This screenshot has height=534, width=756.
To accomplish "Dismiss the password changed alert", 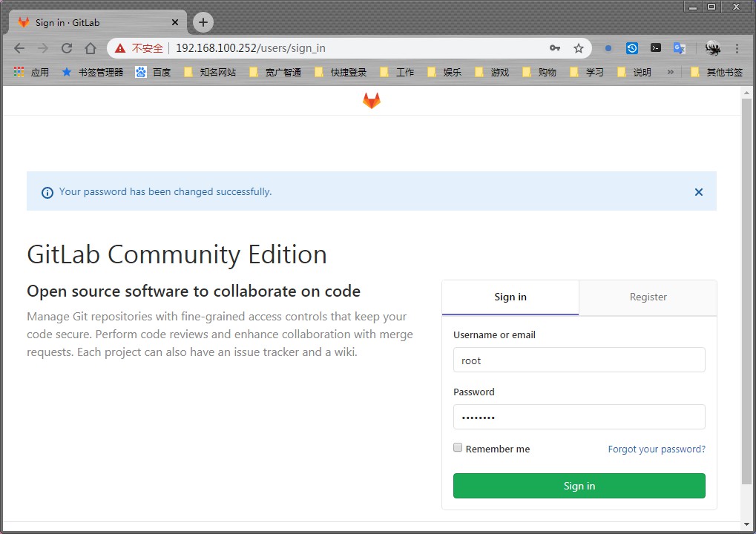I will click(699, 192).
